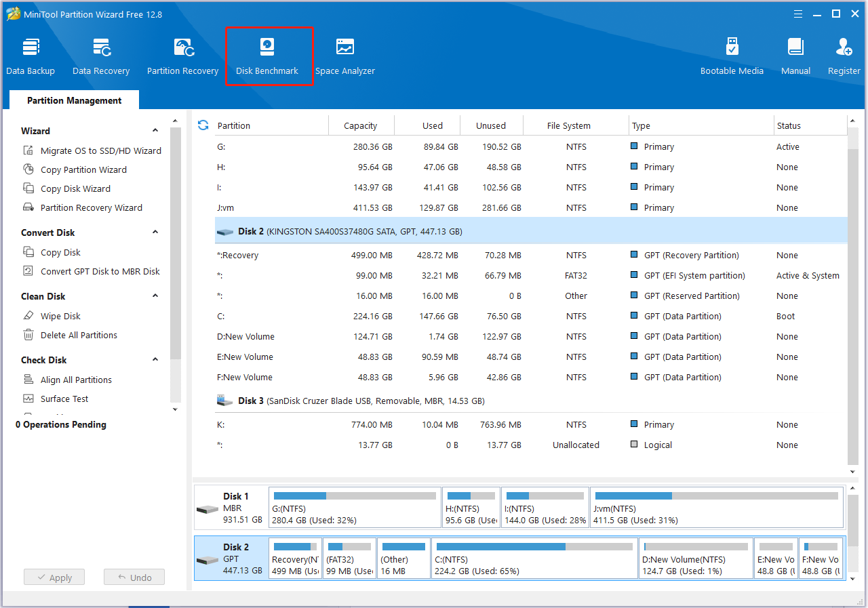
Task: Choose Copy Disk under Convert Disk
Action: pyautogui.click(x=52, y=252)
